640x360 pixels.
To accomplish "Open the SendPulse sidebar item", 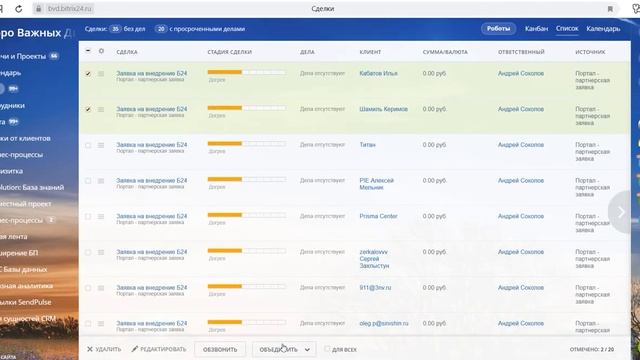I will click(x=26, y=302).
